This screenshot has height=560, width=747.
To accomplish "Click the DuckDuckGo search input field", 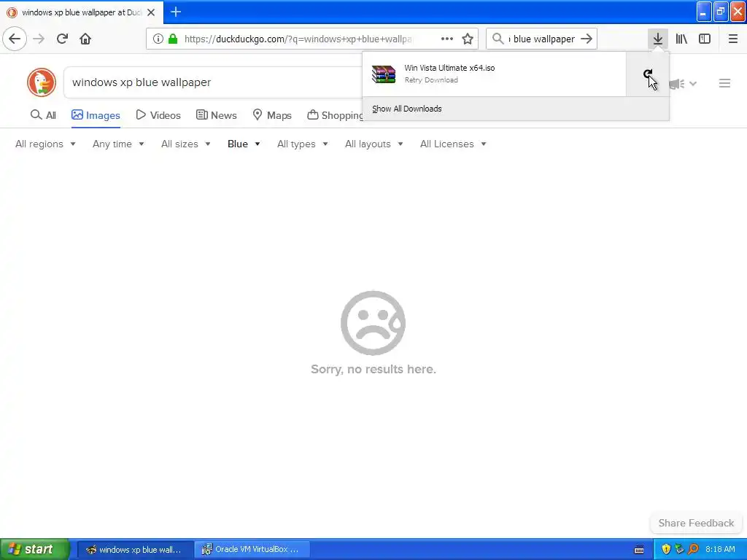I will click(214, 82).
